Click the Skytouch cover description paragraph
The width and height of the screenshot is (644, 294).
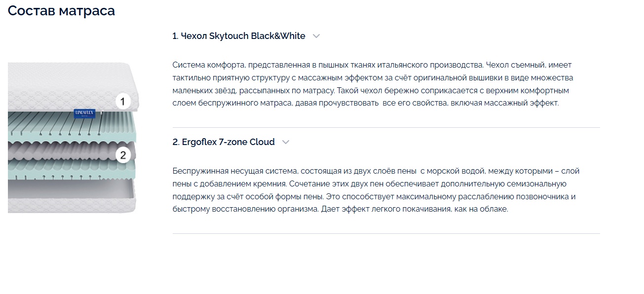point(373,84)
